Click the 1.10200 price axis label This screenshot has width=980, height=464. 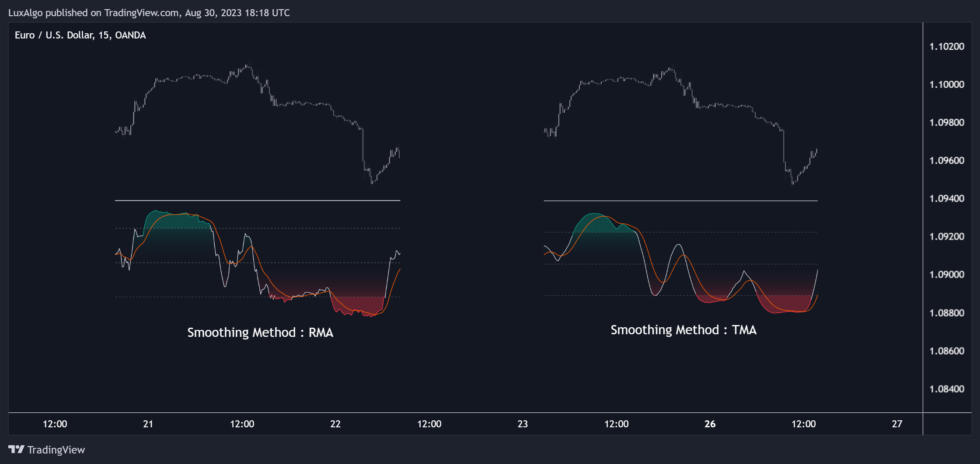(x=947, y=46)
